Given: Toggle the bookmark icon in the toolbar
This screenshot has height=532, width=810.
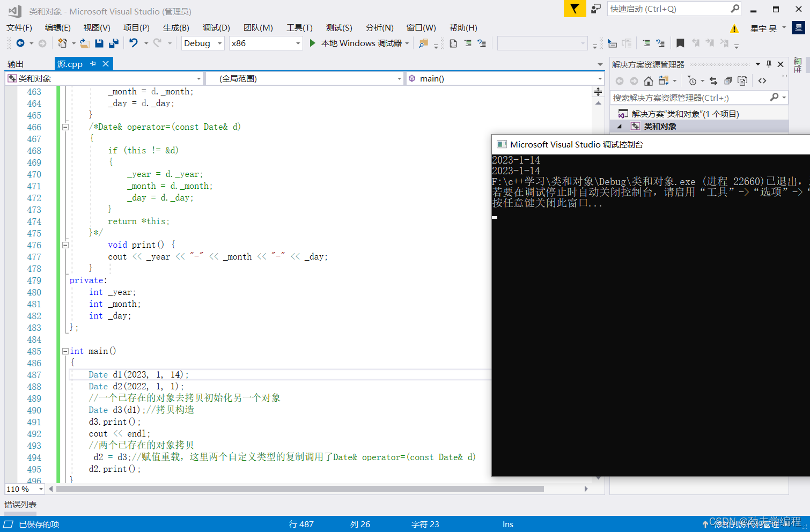Looking at the screenshot, I should [680, 43].
